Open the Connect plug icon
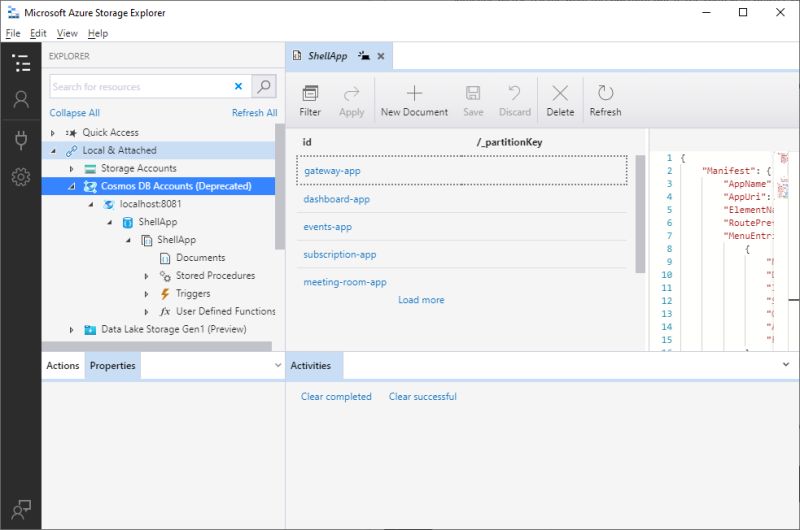800x530 pixels. (21, 140)
